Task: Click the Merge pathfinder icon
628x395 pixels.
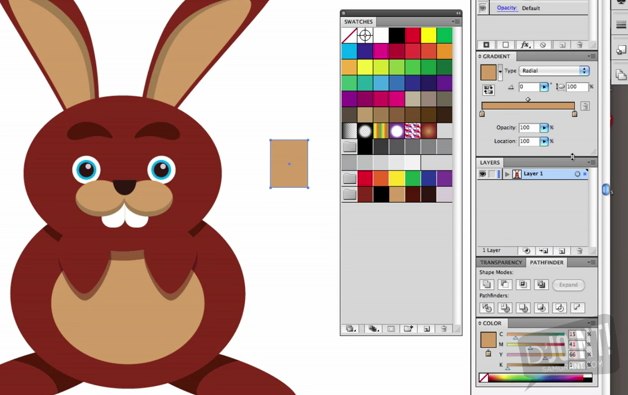Action: [523, 308]
